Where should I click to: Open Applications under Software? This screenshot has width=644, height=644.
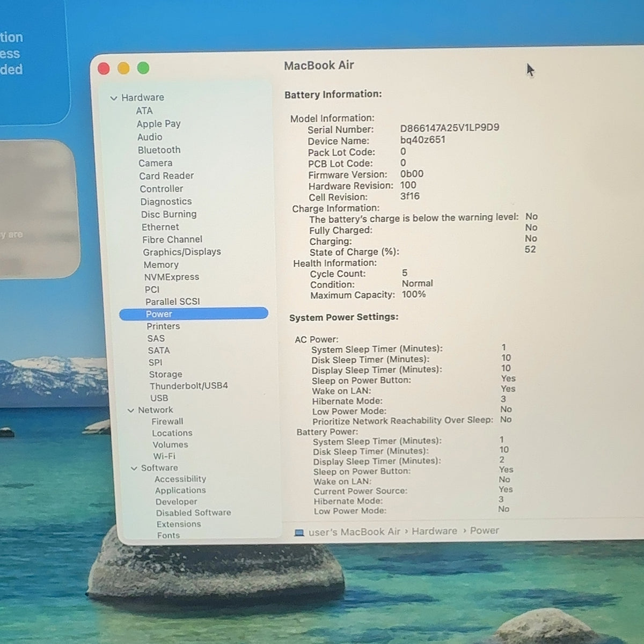(x=180, y=491)
